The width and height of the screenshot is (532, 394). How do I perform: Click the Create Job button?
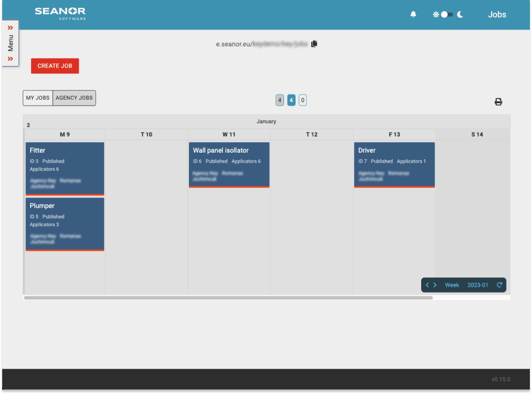pos(55,66)
